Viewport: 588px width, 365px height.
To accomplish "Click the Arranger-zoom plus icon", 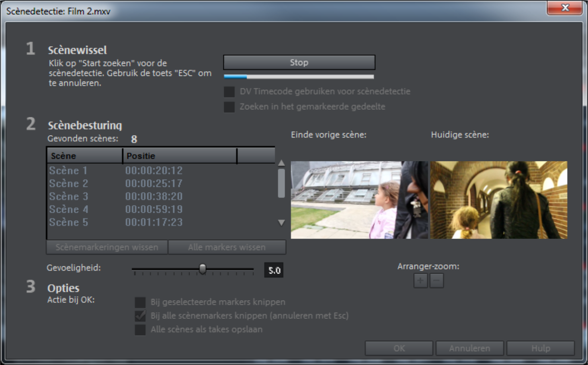I will (420, 281).
